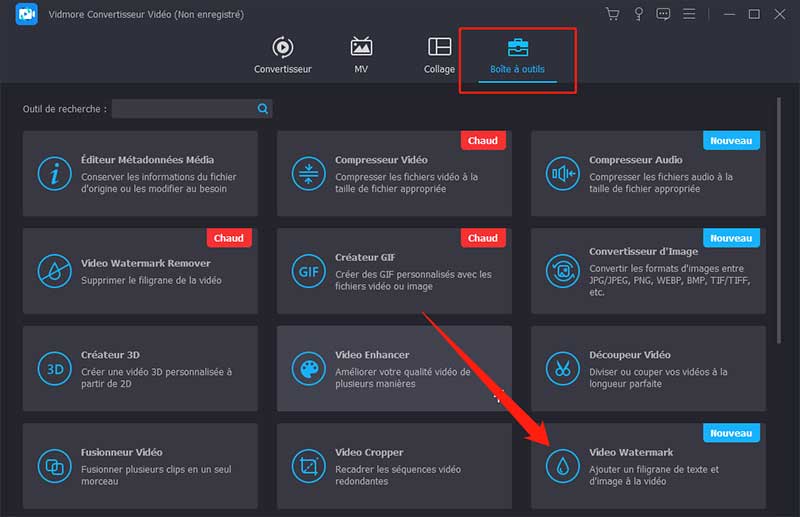This screenshot has width=800, height=517.
Task: Open the MV tab
Action: coord(361,56)
